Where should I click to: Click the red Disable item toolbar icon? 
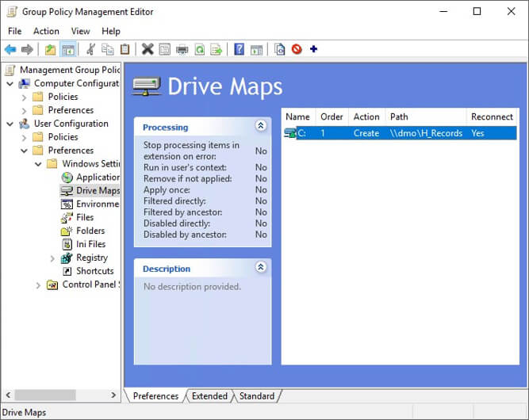[297, 49]
